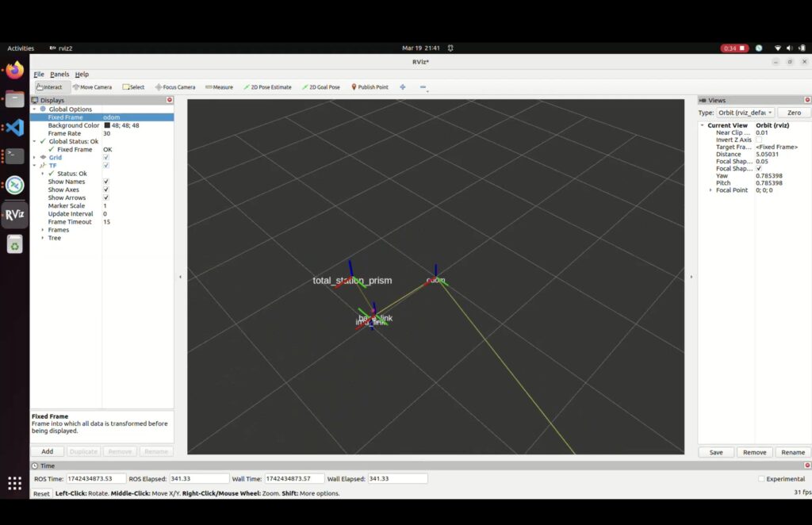This screenshot has height=525, width=812.
Task: Stop the screen recording indicator showing 0:34
Action: click(734, 48)
